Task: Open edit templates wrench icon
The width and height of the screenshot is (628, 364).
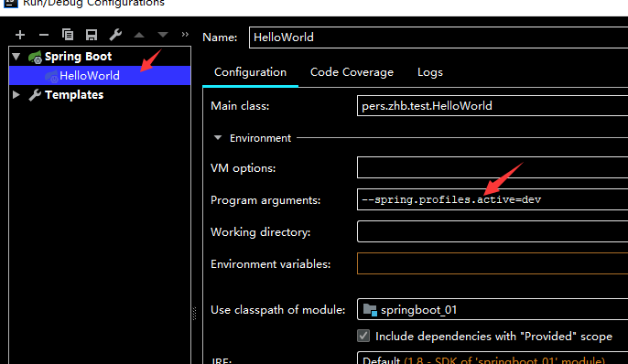Action: click(115, 35)
